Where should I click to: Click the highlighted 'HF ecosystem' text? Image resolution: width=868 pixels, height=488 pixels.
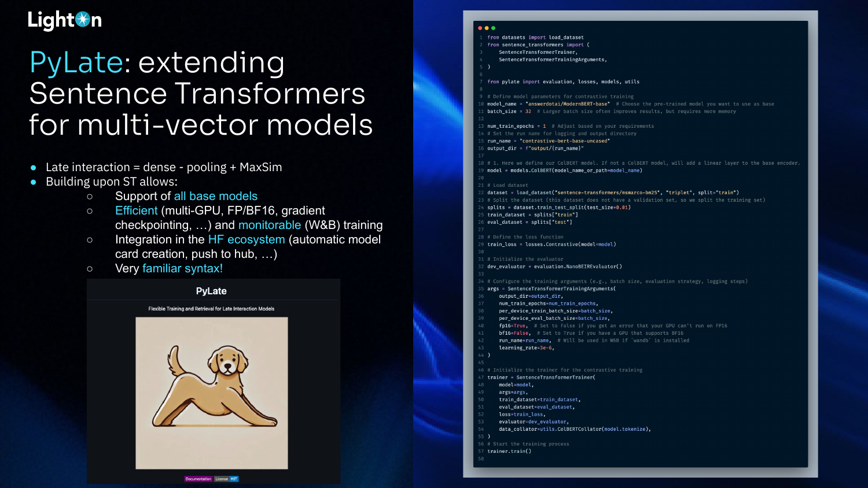(x=247, y=239)
